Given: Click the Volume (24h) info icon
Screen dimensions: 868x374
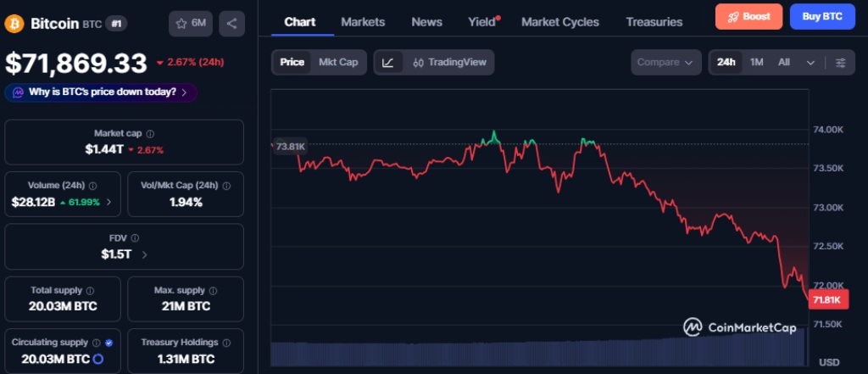Looking at the screenshot, I should (93, 186).
